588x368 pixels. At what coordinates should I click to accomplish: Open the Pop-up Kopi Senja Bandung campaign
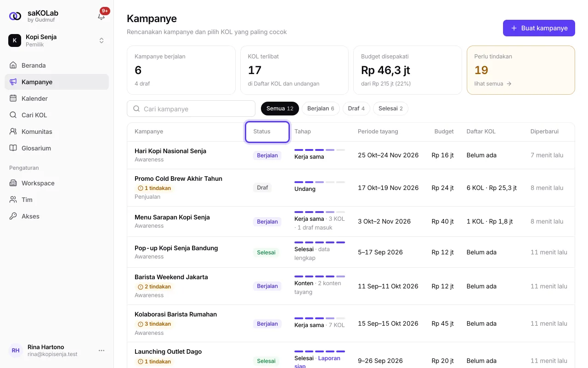[x=176, y=248]
